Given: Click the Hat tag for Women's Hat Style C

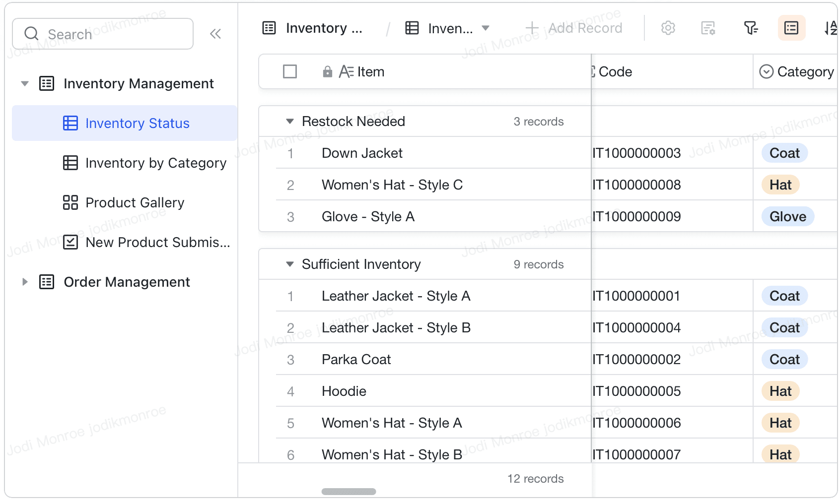Looking at the screenshot, I should pos(780,185).
